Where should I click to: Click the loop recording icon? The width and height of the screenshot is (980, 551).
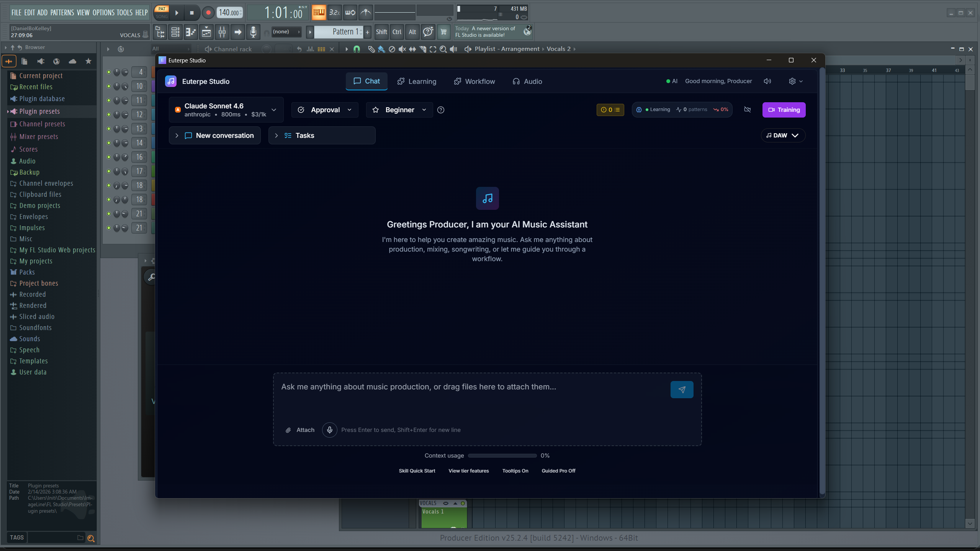pos(350,13)
